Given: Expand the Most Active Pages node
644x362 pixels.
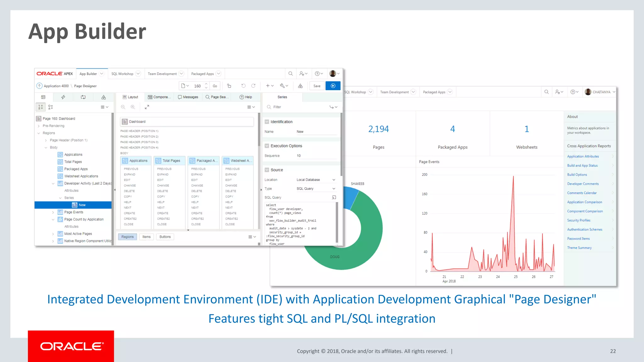Looking at the screenshot, I should [53, 234].
